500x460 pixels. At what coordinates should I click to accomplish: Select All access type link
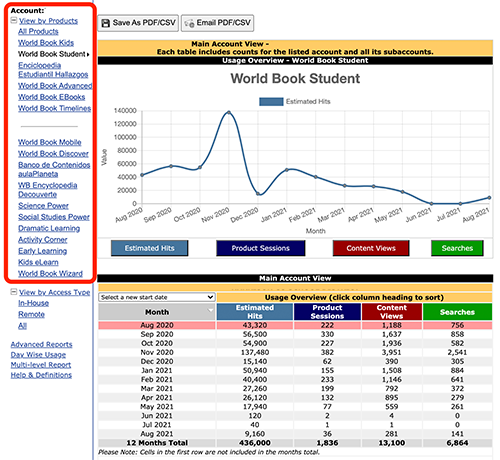[22, 326]
